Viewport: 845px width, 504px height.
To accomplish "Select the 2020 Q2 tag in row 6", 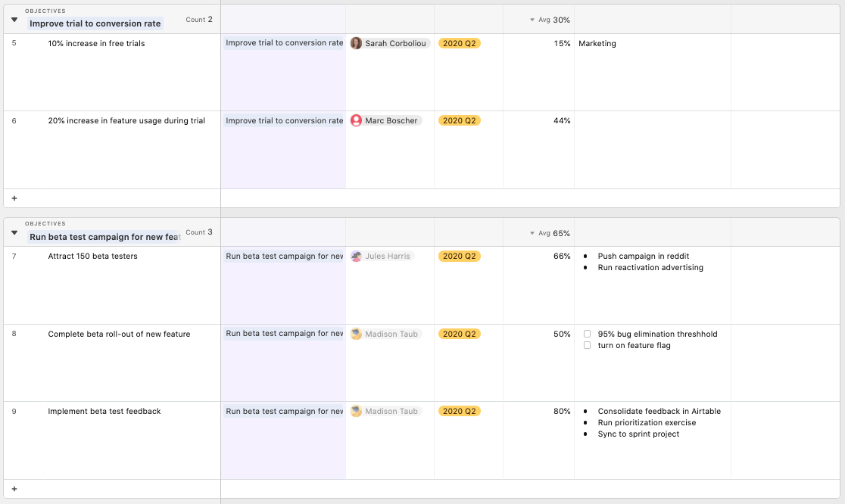I will (459, 120).
